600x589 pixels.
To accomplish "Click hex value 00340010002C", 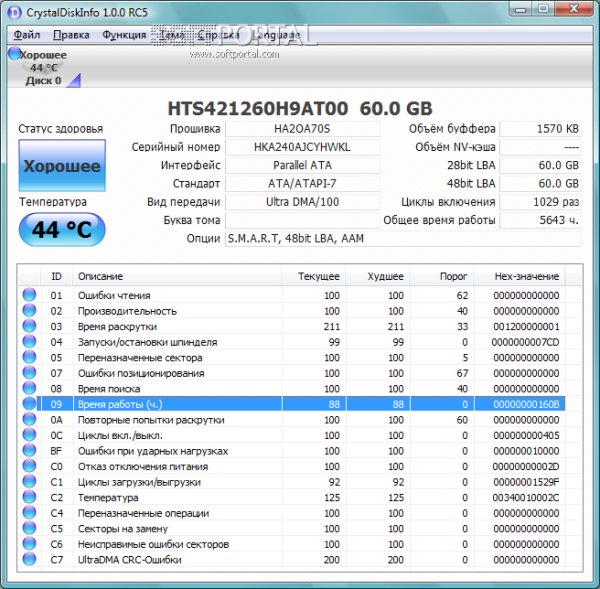I will (x=526, y=498).
